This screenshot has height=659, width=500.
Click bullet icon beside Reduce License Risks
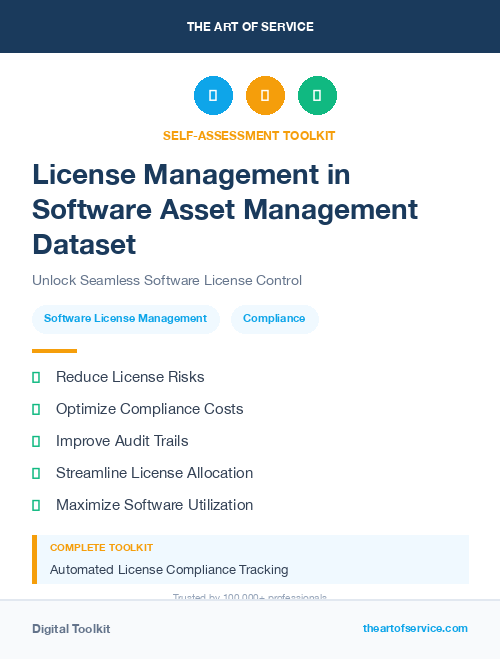point(36,377)
